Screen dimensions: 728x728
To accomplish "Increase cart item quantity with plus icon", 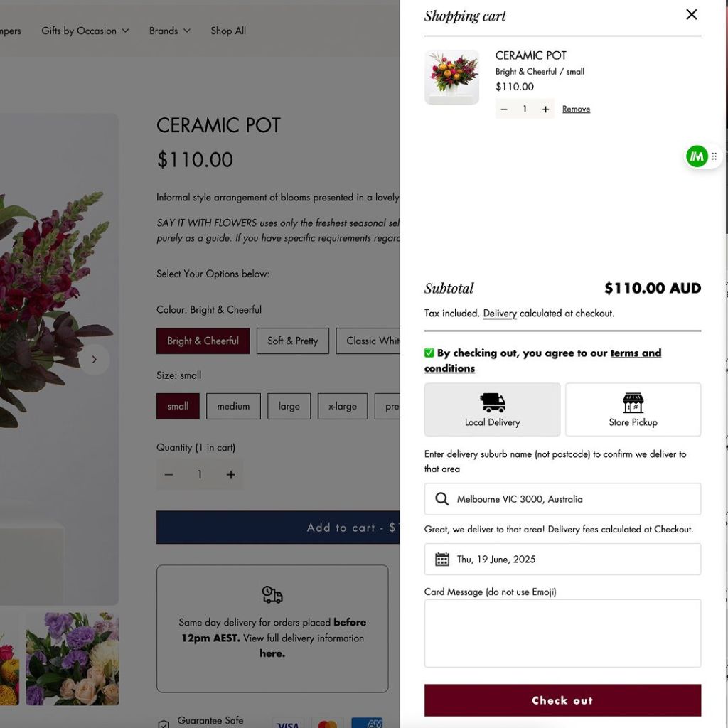I will [545, 109].
